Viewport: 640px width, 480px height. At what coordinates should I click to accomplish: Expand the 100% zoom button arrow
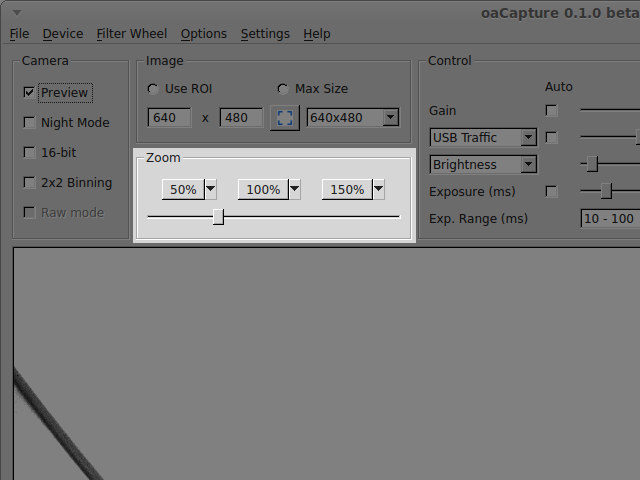pyautogui.click(x=295, y=189)
